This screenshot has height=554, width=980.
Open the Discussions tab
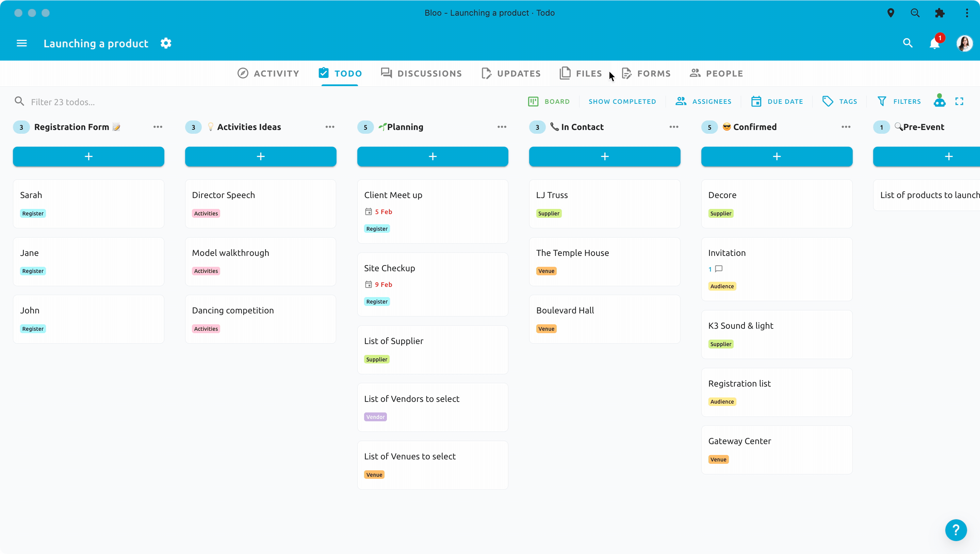tap(421, 74)
